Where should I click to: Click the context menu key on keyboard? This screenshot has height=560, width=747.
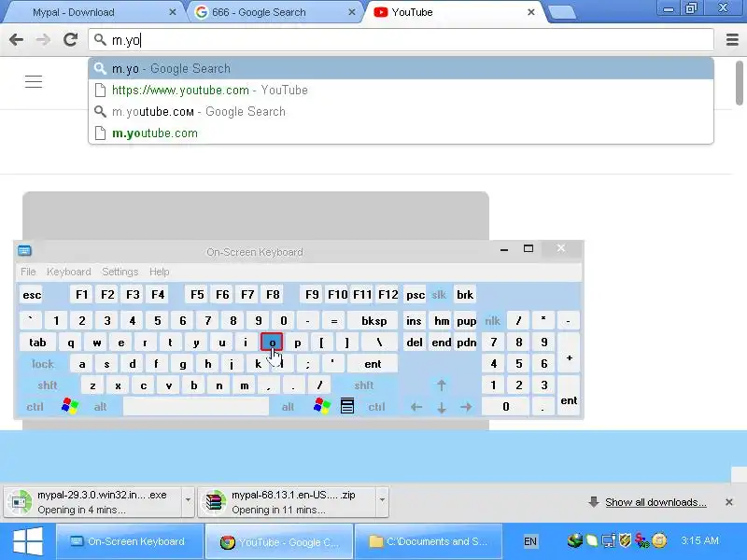(x=347, y=406)
